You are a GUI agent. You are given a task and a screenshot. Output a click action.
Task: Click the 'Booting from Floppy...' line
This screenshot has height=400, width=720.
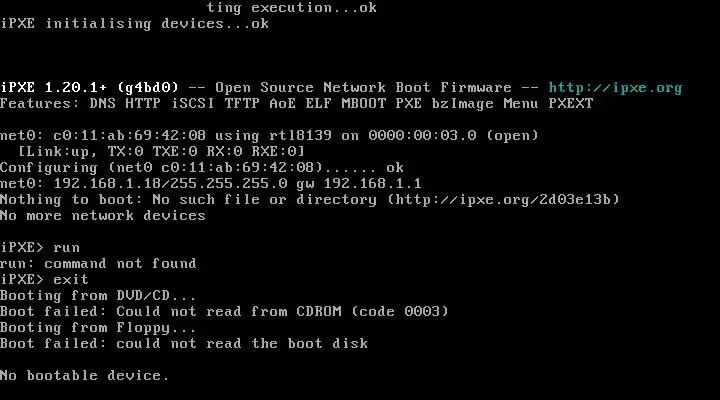(98, 327)
